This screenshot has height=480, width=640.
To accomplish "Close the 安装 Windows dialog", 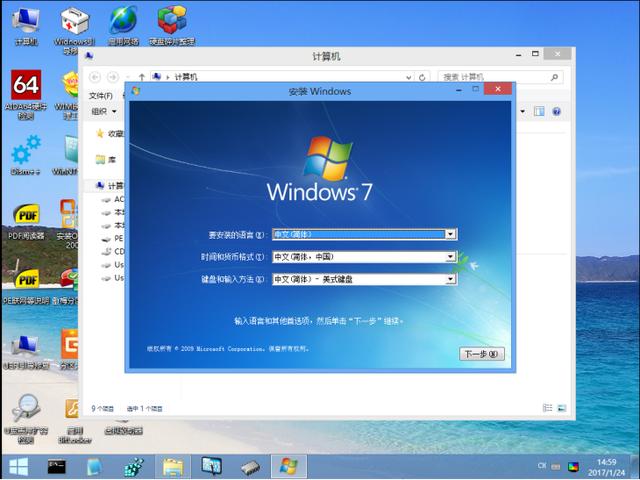I will [498, 89].
